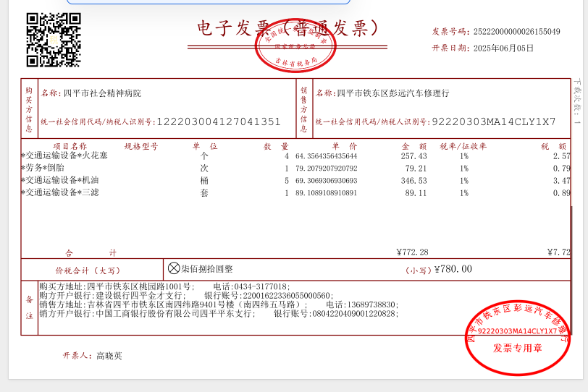
Task: Click the 销售方信息 vertical label
Action: click(x=304, y=109)
